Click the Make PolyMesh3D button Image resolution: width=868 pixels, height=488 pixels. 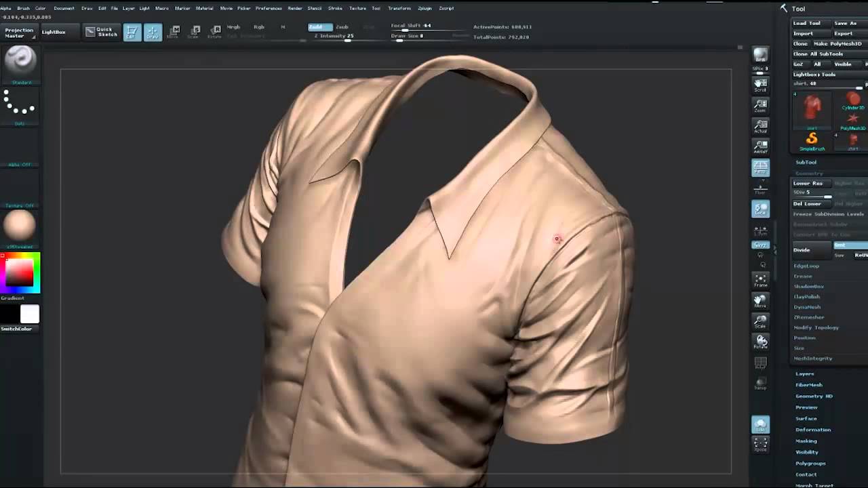click(x=837, y=43)
